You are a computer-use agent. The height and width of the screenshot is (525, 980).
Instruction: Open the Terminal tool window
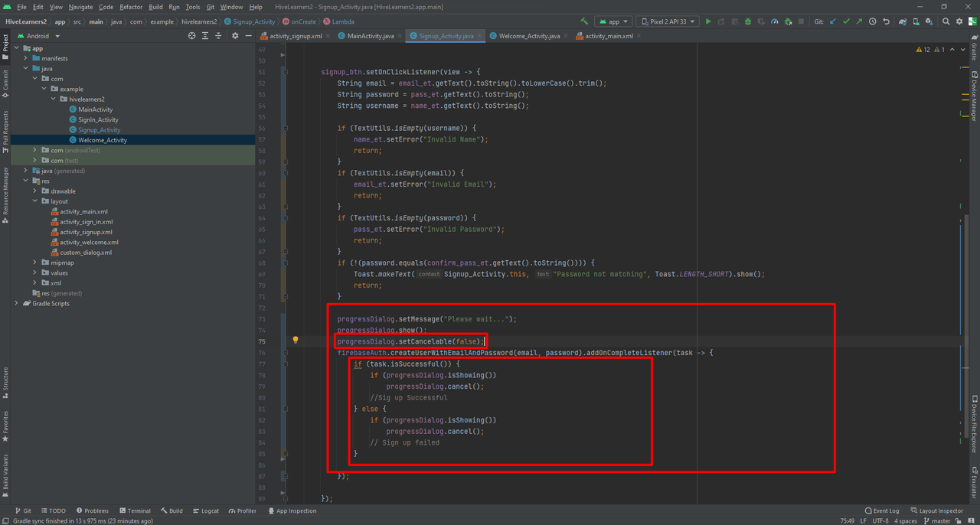[134, 510]
